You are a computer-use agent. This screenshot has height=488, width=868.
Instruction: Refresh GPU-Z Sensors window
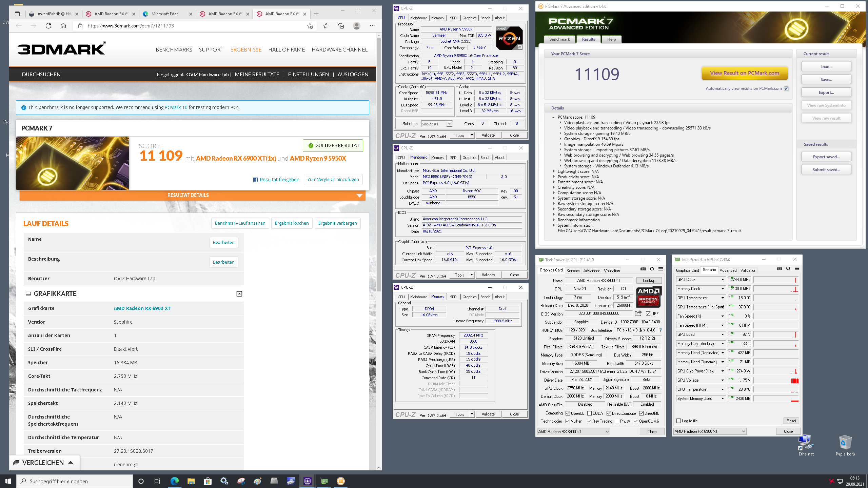pyautogui.click(x=788, y=269)
